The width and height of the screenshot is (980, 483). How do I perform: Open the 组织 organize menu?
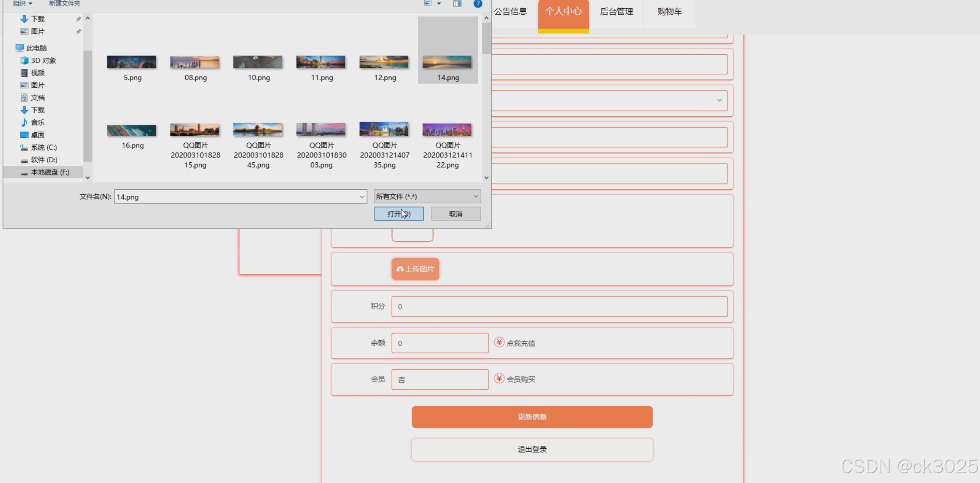[23, 4]
